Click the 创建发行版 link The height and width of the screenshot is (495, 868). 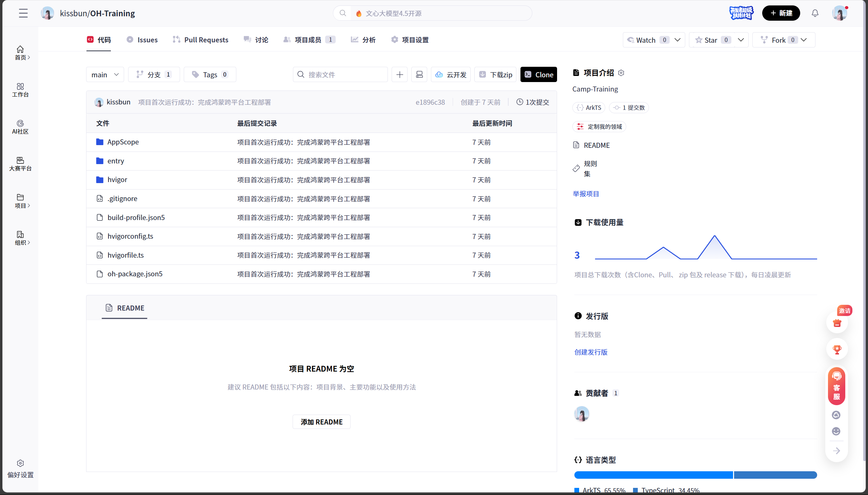[x=591, y=352]
